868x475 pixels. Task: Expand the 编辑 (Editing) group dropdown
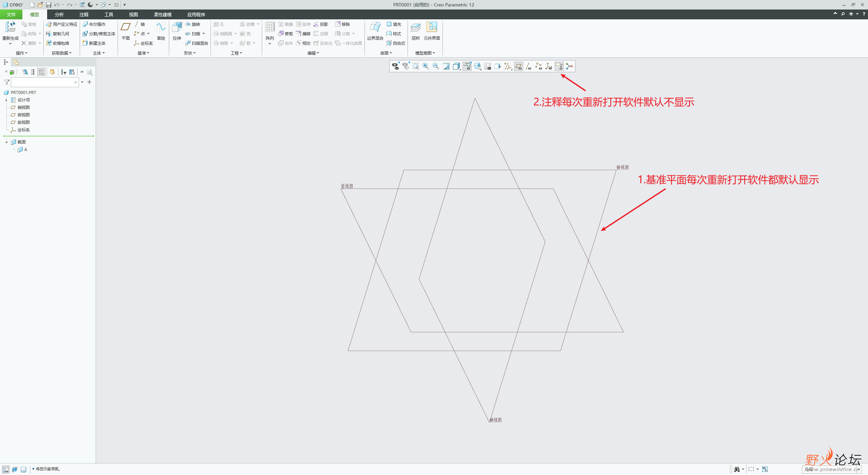tap(313, 53)
